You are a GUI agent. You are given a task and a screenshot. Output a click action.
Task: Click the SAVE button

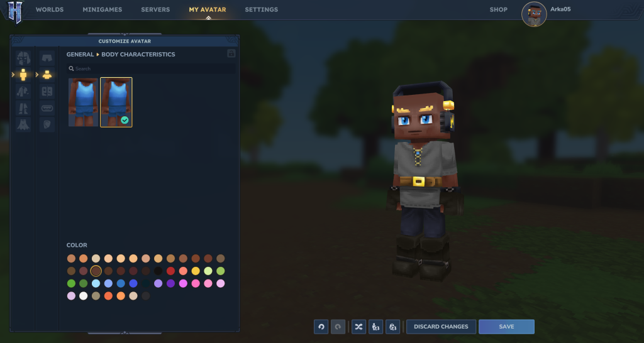coord(506,327)
